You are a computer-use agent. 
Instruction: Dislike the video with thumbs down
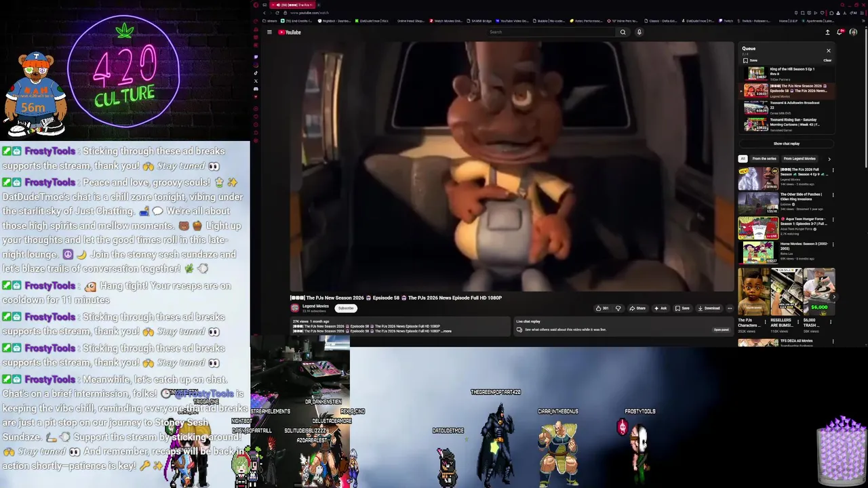point(618,308)
